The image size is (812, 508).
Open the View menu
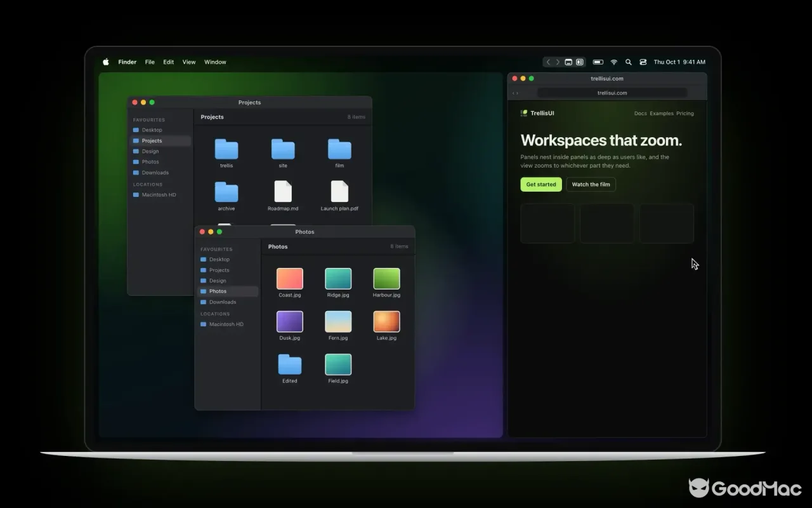(x=189, y=62)
